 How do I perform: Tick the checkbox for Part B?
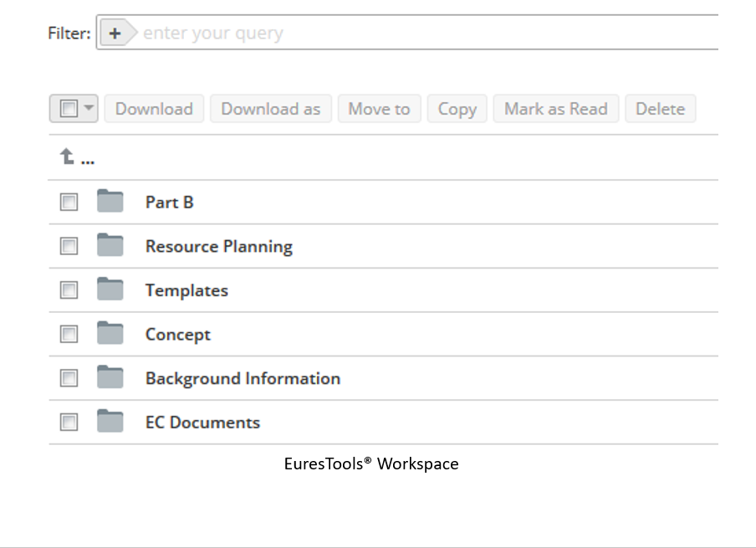[69, 202]
